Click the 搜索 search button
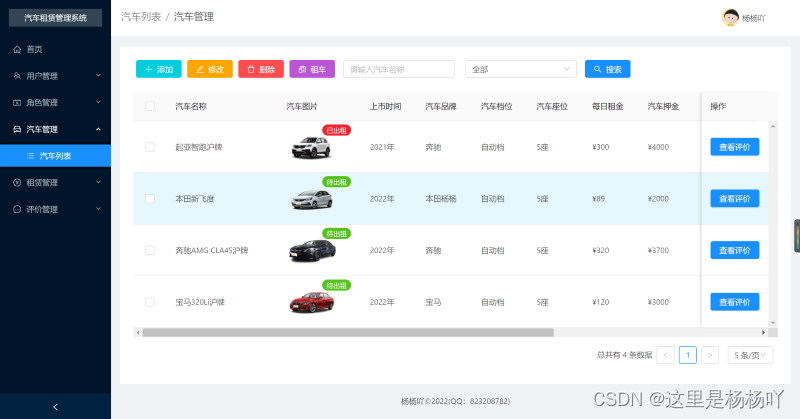 607,69
